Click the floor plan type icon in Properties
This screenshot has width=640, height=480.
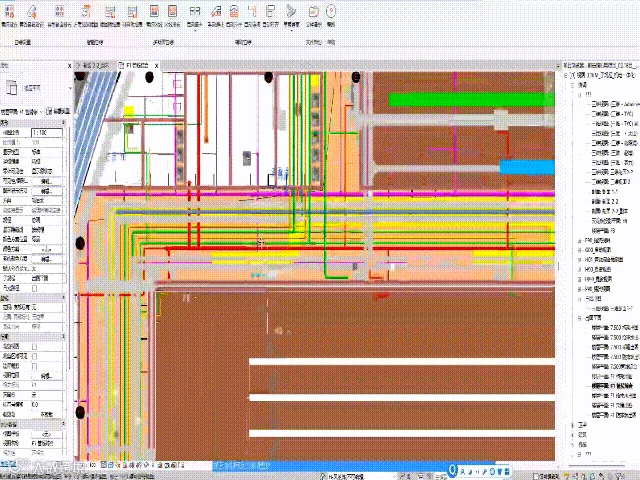click(12, 88)
